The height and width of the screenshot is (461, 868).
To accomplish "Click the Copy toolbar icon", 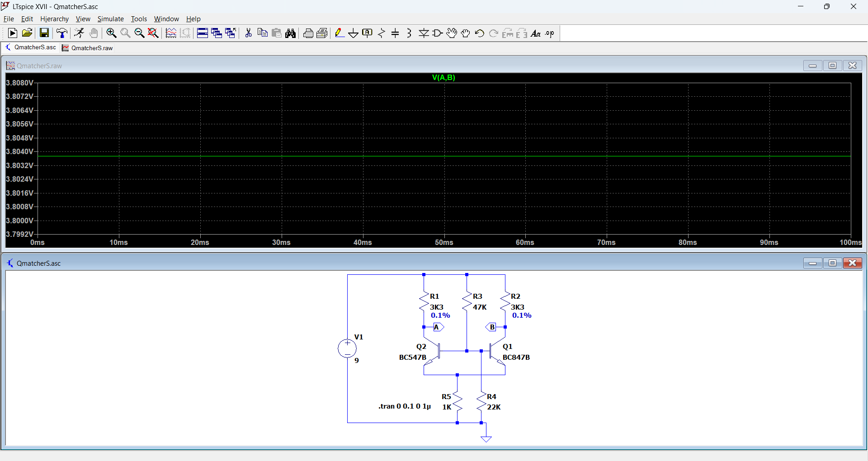I will pos(262,33).
